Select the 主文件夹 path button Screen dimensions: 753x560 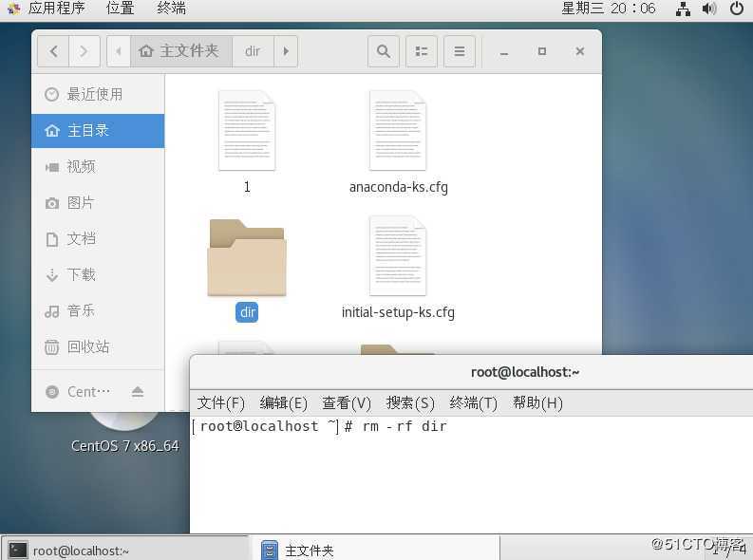point(181,51)
